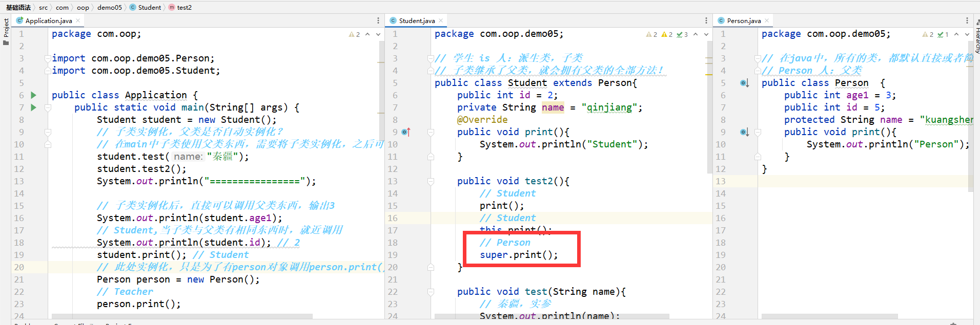Close the Application.java tab

point(78,21)
